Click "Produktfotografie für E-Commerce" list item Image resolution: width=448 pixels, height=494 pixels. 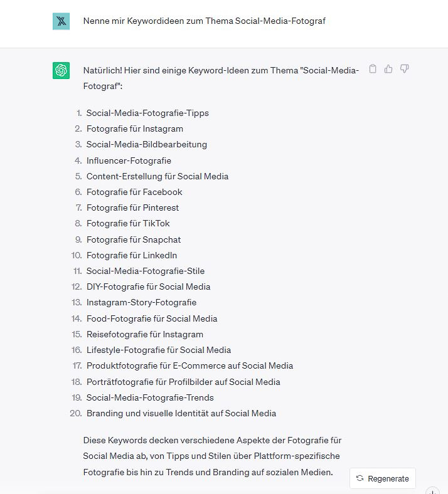pos(189,366)
